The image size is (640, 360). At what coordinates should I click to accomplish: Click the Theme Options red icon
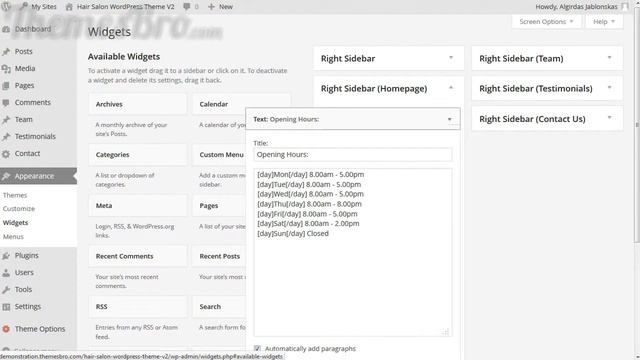tap(6, 329)
